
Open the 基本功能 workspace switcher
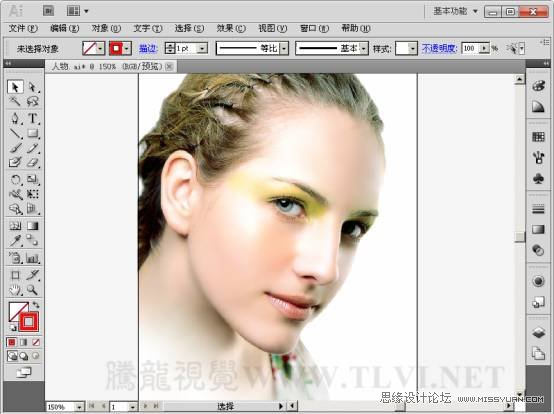click(456, 11)
